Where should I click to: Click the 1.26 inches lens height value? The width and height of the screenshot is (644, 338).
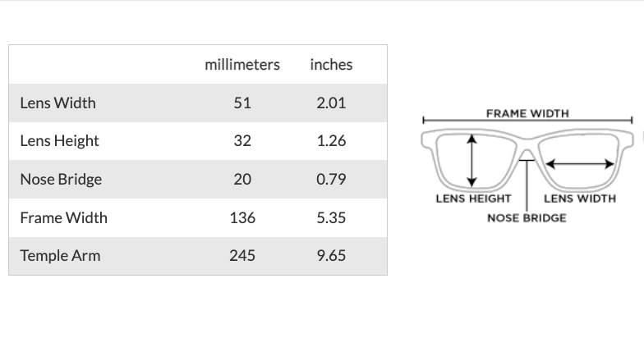(331, 140)
